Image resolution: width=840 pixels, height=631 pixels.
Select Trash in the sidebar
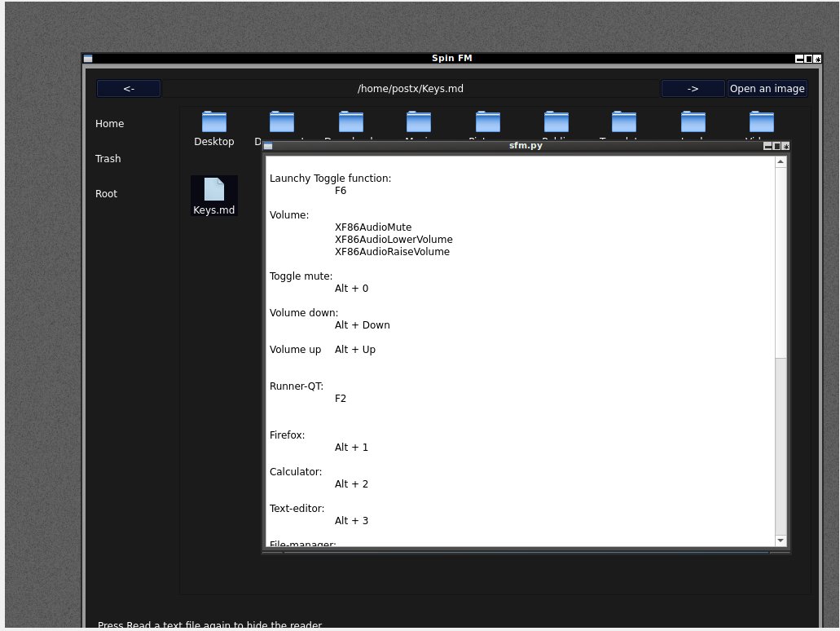[108, 159]
